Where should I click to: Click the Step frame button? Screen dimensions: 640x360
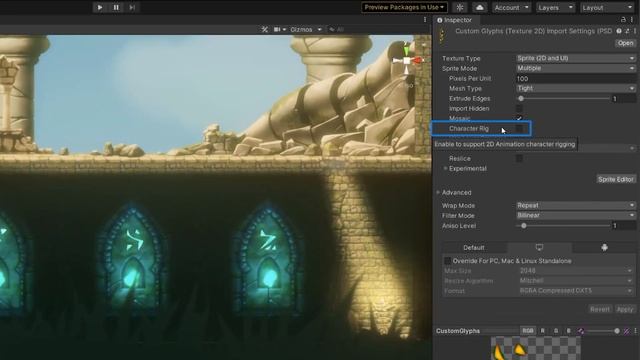pos(132,7)
